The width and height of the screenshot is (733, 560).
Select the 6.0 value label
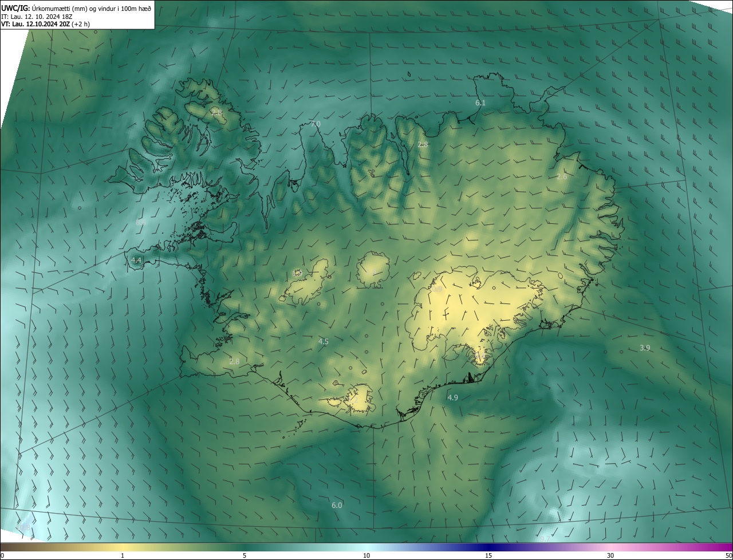tap(337, 505)
